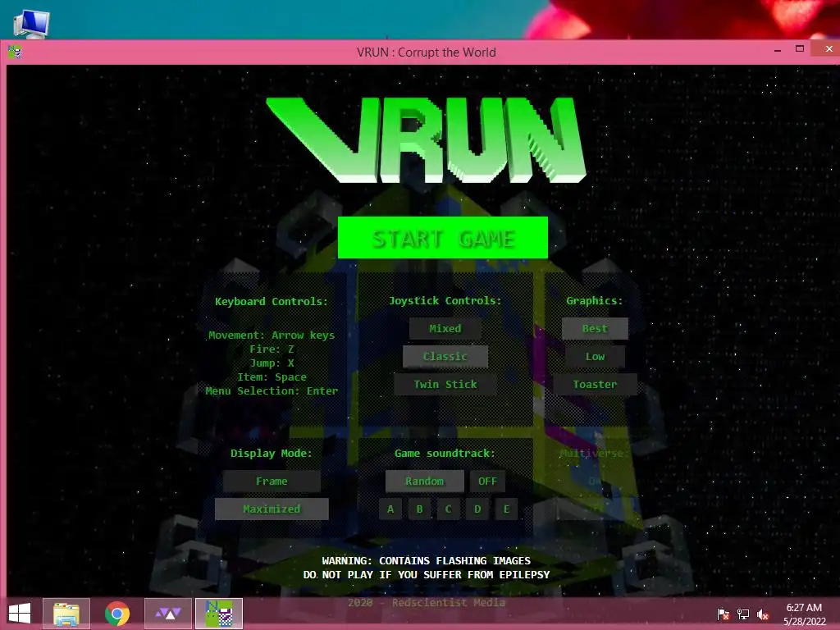The height and width of the screenshot is (630, 840).
Task: Maximize the VRUN window
Action: (x=799, y=49)
